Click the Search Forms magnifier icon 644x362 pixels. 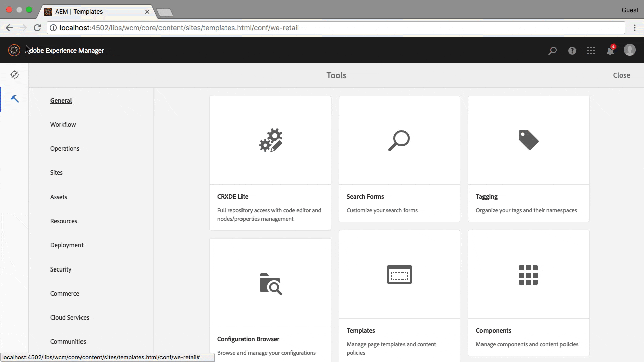click(399, 141)
